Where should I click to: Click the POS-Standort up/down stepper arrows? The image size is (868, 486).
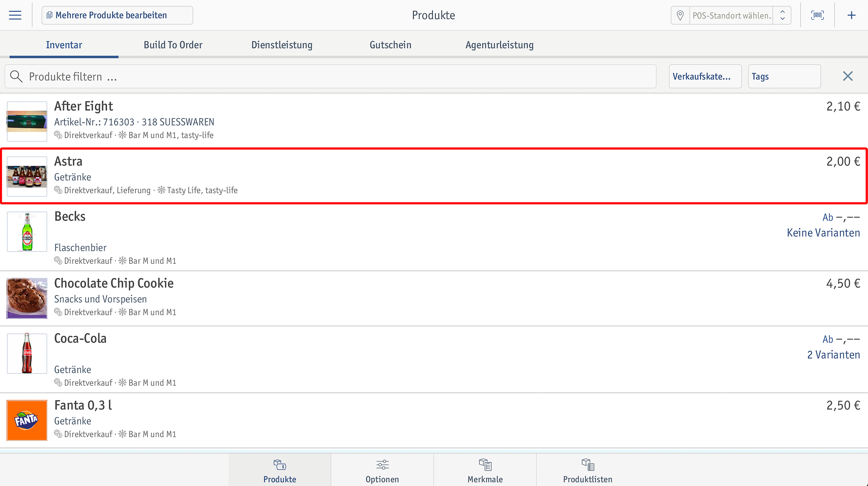[782, 15]
